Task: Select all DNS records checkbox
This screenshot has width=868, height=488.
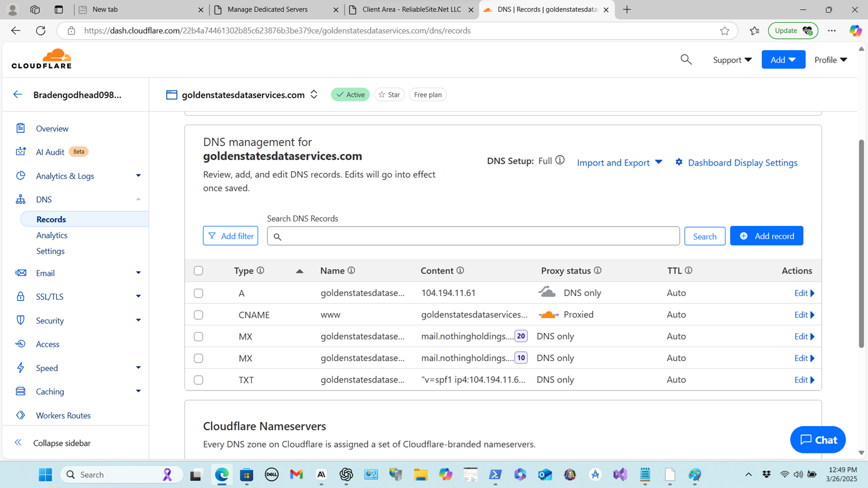Action: tap(198, 271)
